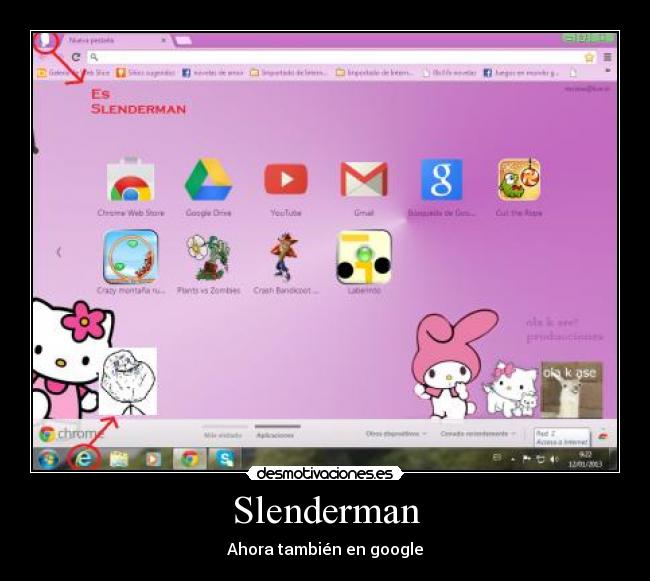Open the Sitios sugeridos bookmark
650x581 pixels.
click(146, 73)
